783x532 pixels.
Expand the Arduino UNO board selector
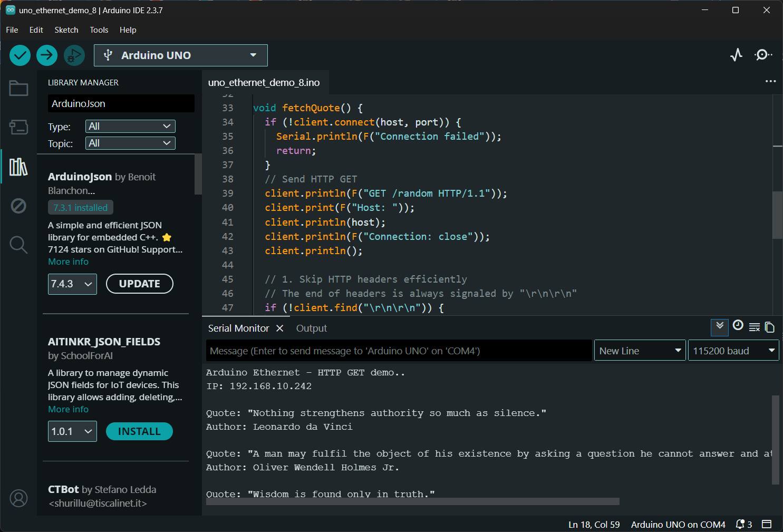(180, 55)
